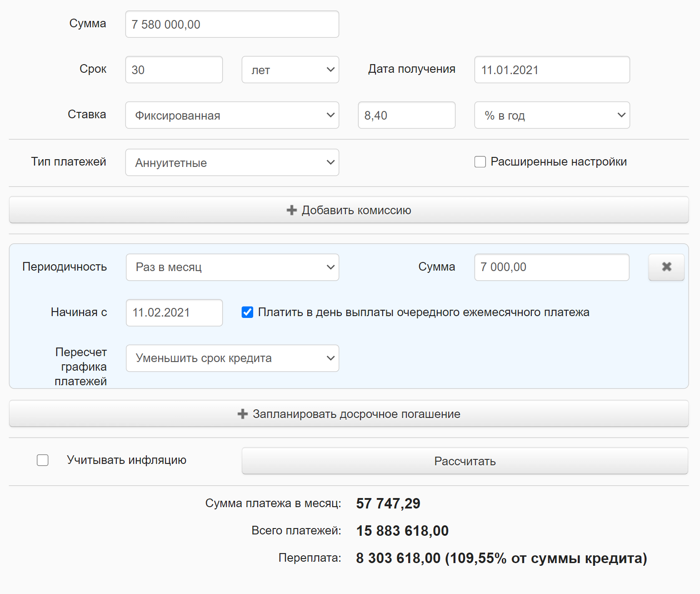The height and width of the screenshot is (594, 700).
Task: Click the loan amount field showing 7 580 000,00
Action: 232,24
